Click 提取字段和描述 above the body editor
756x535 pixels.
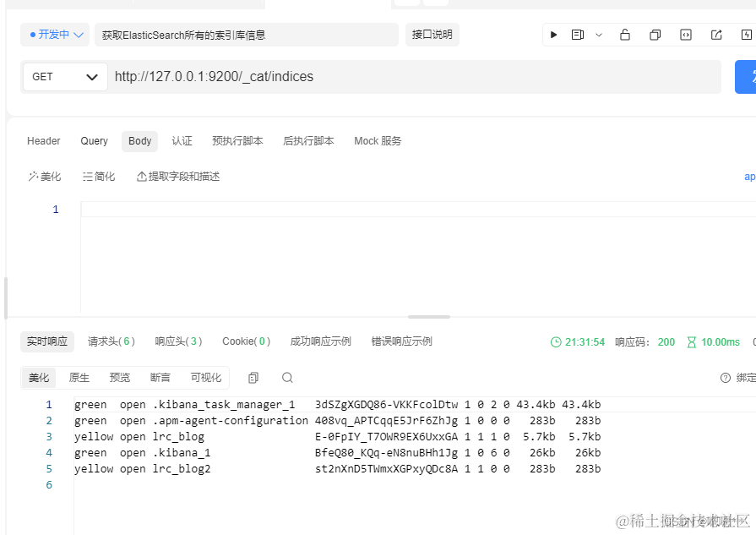177,176
